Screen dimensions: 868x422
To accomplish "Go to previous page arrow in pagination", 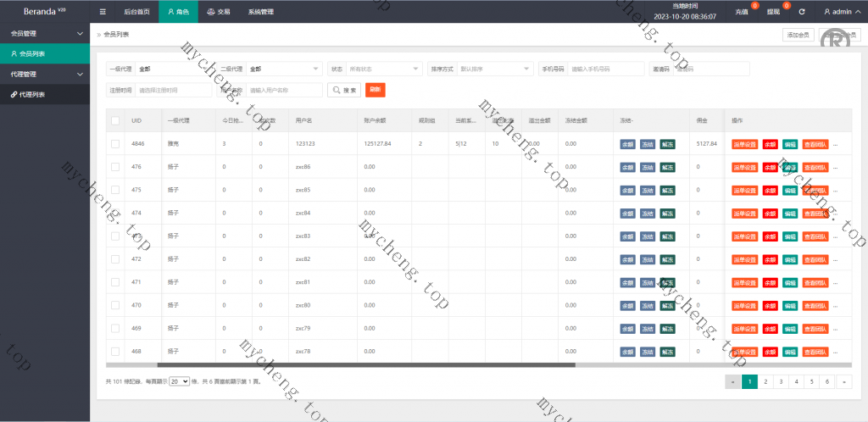I will (732, 382).
